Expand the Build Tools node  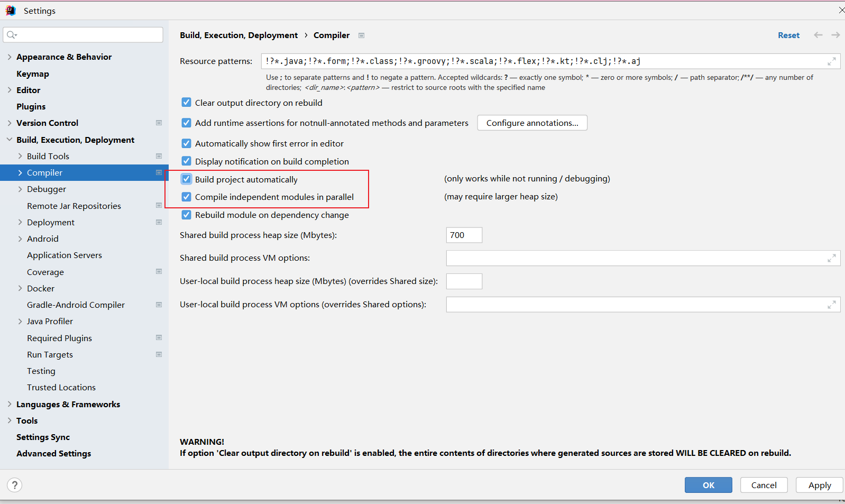[x=20, y=156]
